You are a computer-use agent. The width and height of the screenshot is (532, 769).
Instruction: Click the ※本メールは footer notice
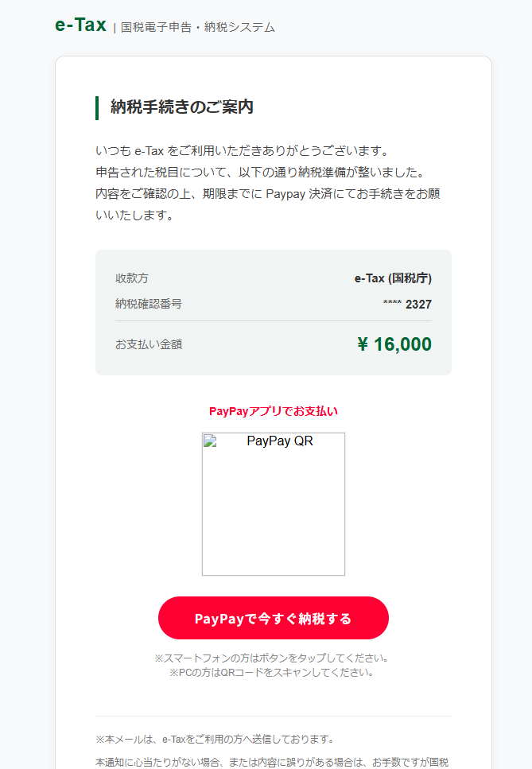point(215,739)
